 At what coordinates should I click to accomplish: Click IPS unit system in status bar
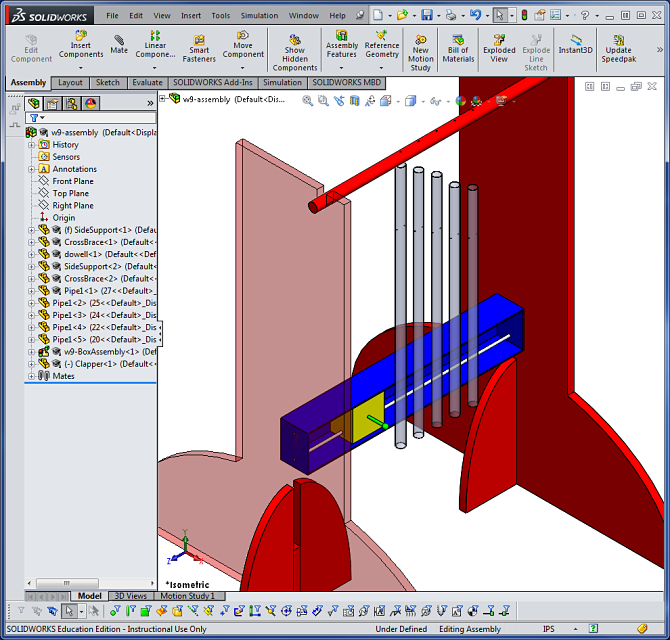tap(549, 629)
